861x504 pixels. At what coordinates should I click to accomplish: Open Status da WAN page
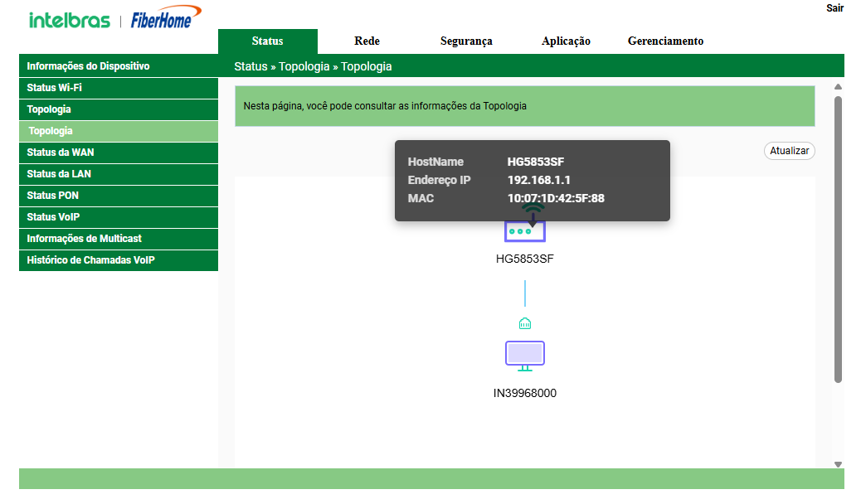click(119, 152)
